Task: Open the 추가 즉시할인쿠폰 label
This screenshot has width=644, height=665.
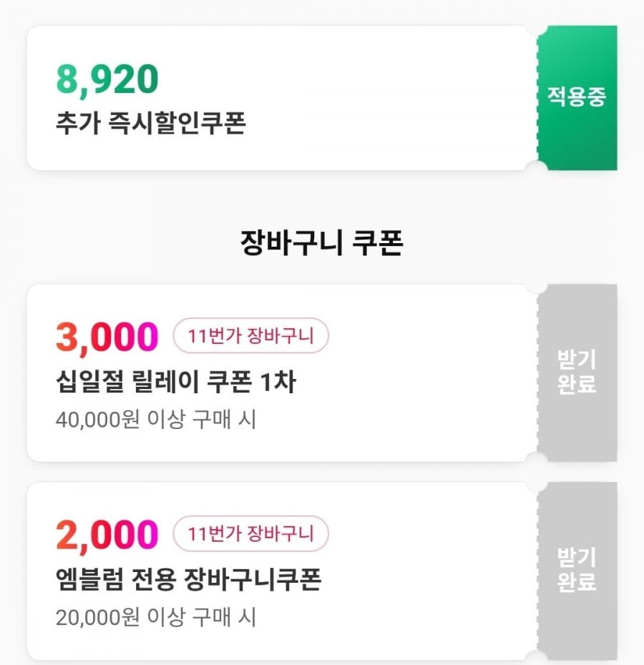Action: (151, 124)
